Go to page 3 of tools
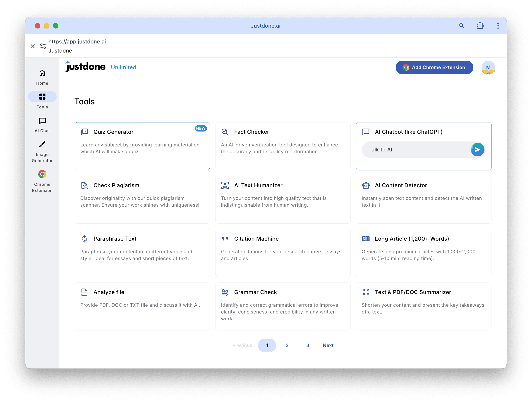Screen dimensions: 532x402 pyautogui.click(x=307, y=345)
